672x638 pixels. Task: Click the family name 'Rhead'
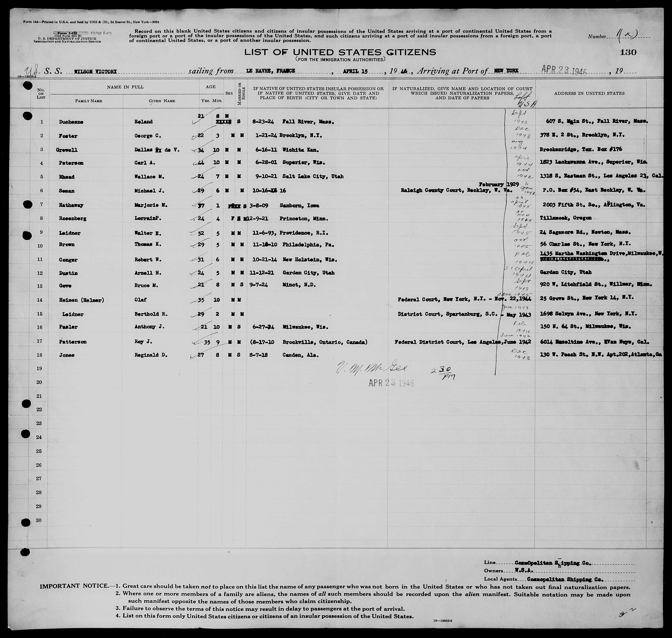click(67, 177)
